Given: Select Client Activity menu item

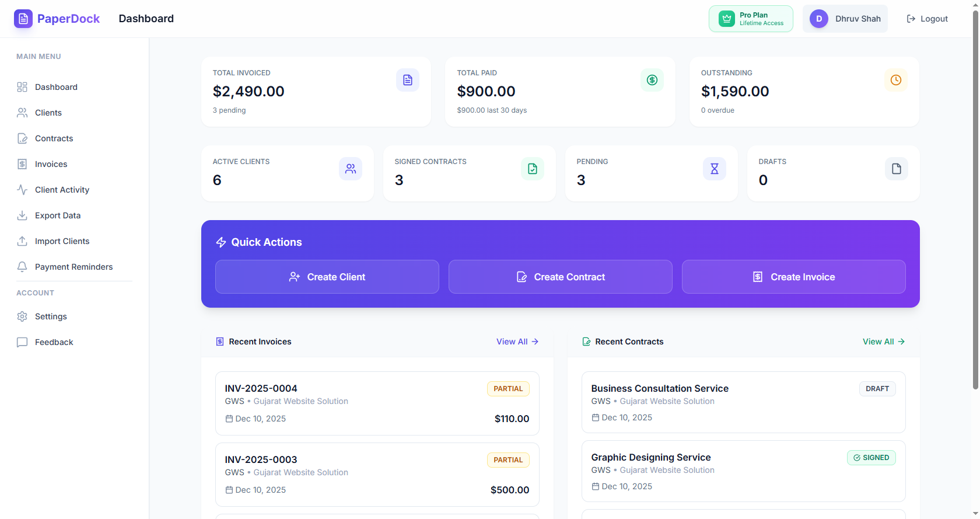Looking at the screenshot, I should (x=75, y=190).
